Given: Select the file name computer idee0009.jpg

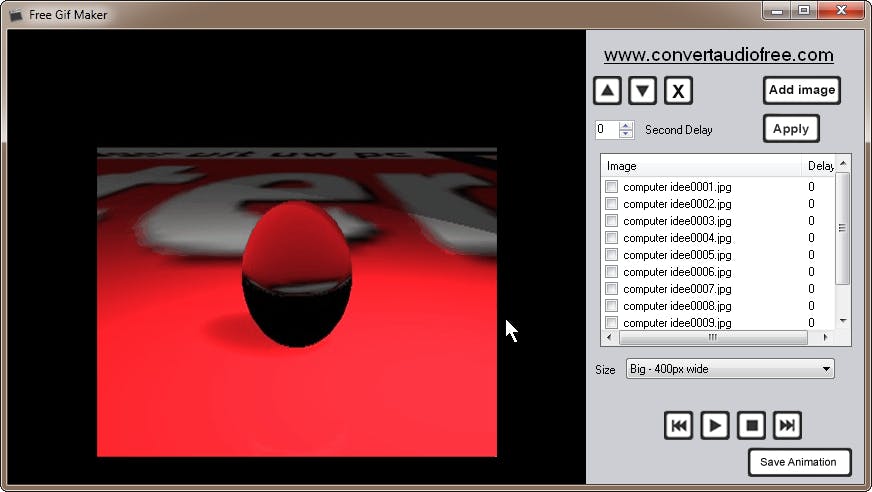Looking at the screenshot, I should point(677,322).
